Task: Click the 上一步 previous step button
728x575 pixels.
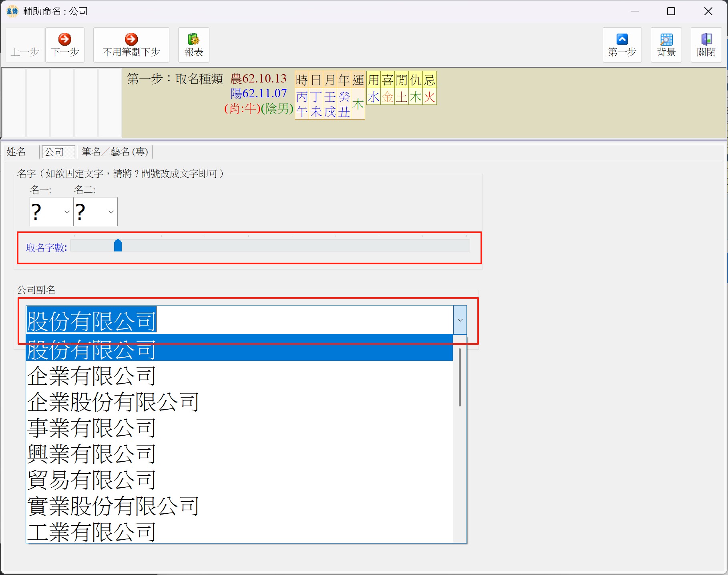Action: click(25, 45)
